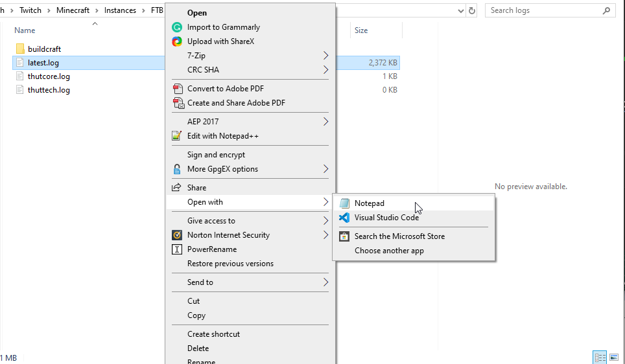Click the Share arrow icon
The width and height of the screenshot is (625, 364).
click(176, 188)
